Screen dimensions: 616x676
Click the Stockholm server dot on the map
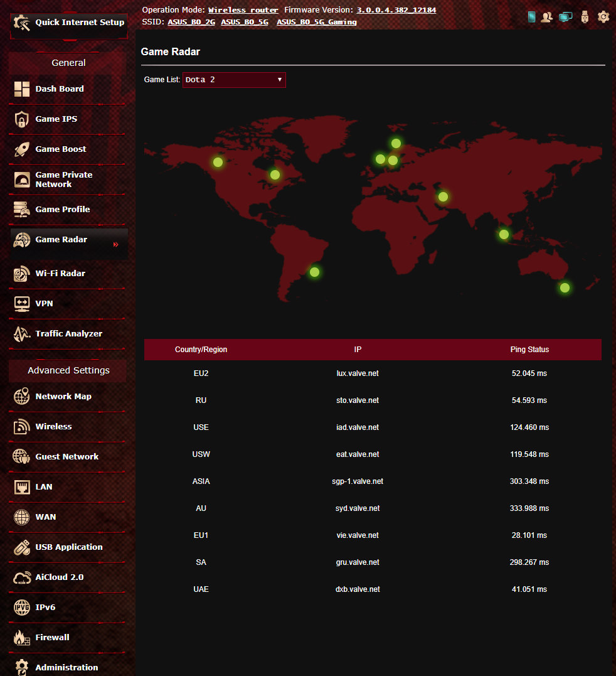point(396,143)
